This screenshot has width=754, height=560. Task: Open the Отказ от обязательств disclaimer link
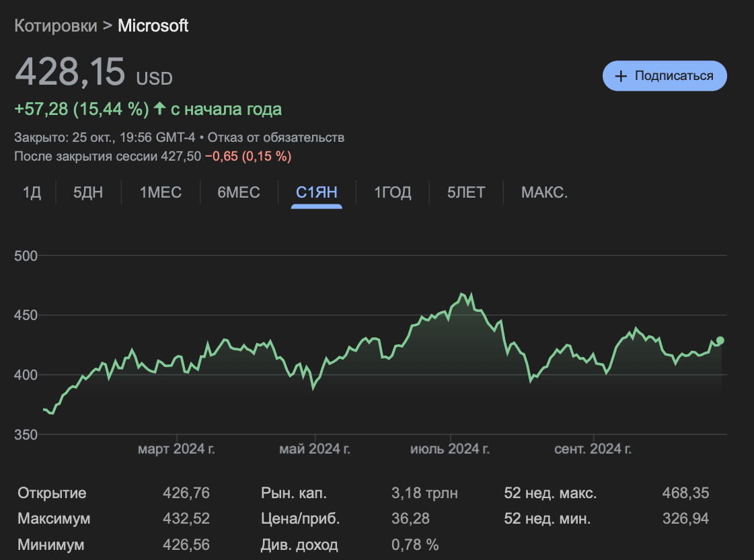[x=276, y=137]
